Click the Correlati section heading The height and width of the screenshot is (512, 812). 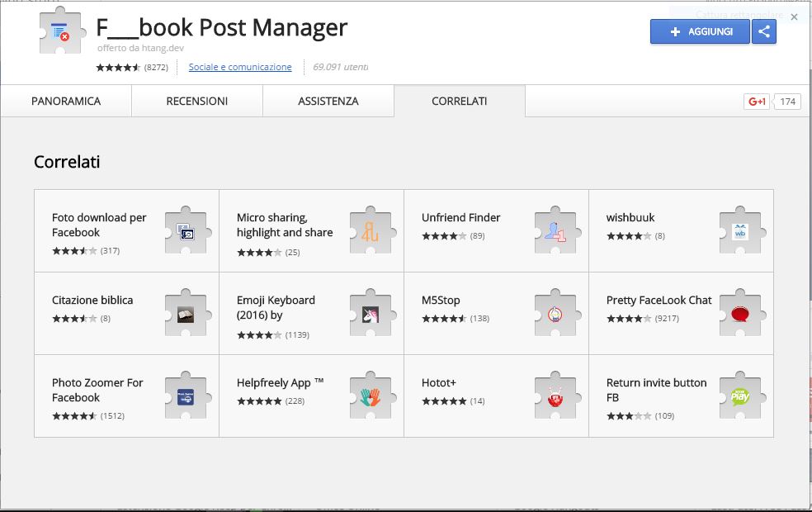67,162
